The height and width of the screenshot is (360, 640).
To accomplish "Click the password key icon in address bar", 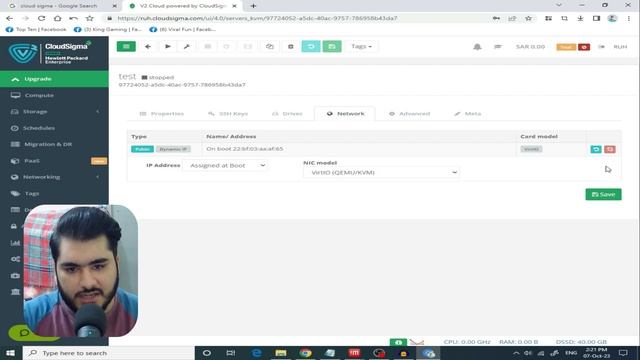I will (496, 18).
